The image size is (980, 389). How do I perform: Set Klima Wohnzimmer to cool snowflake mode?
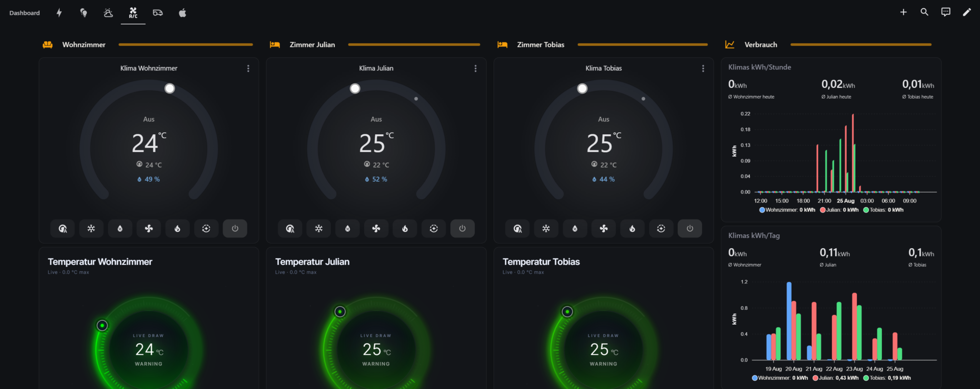[91, 229]
